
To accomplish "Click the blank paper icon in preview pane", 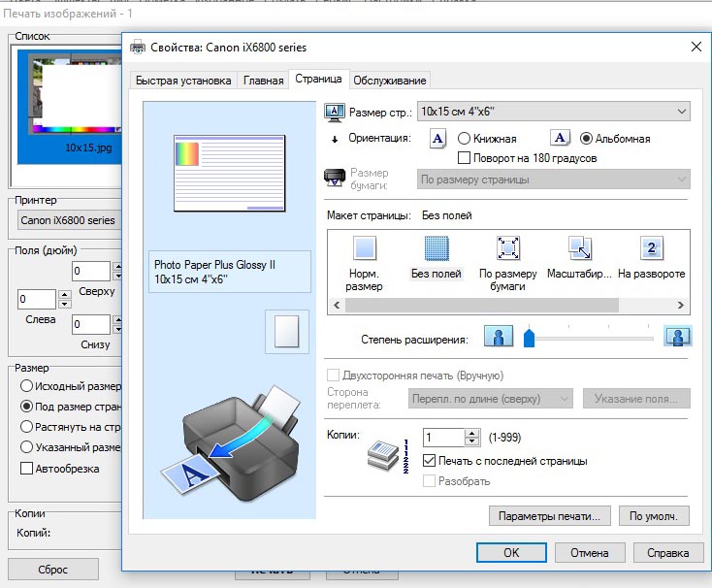I will tap(287, 332).
